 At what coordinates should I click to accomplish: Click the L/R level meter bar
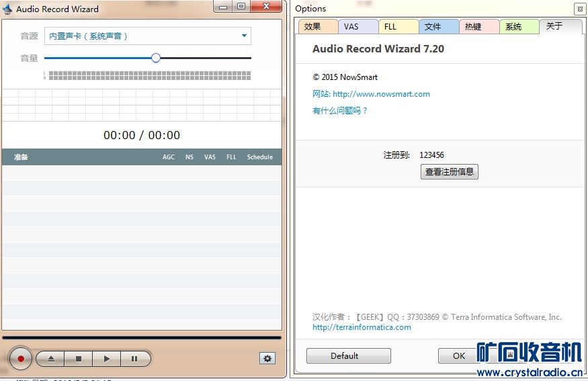(150, 75)
